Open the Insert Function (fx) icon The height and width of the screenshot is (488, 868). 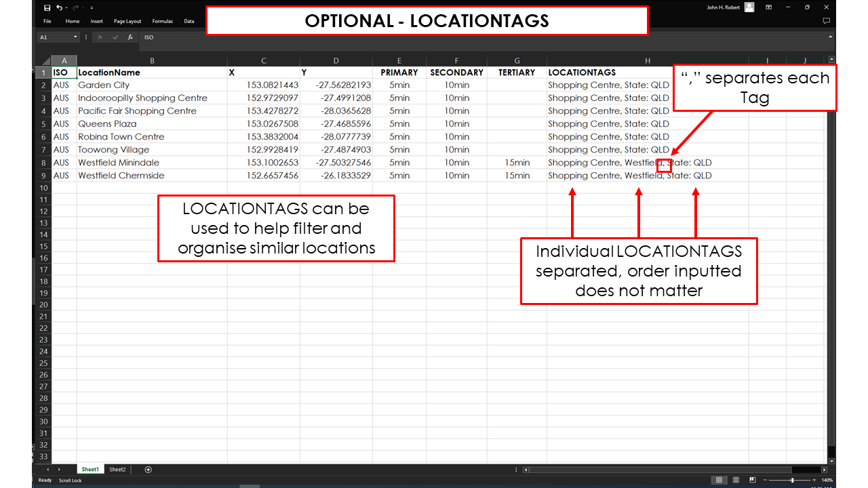(130, 37)
